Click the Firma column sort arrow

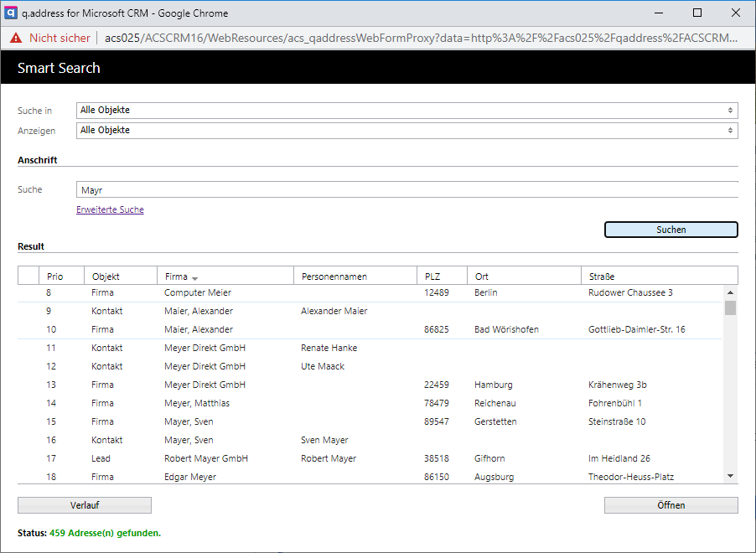click(x=194, y=278)
